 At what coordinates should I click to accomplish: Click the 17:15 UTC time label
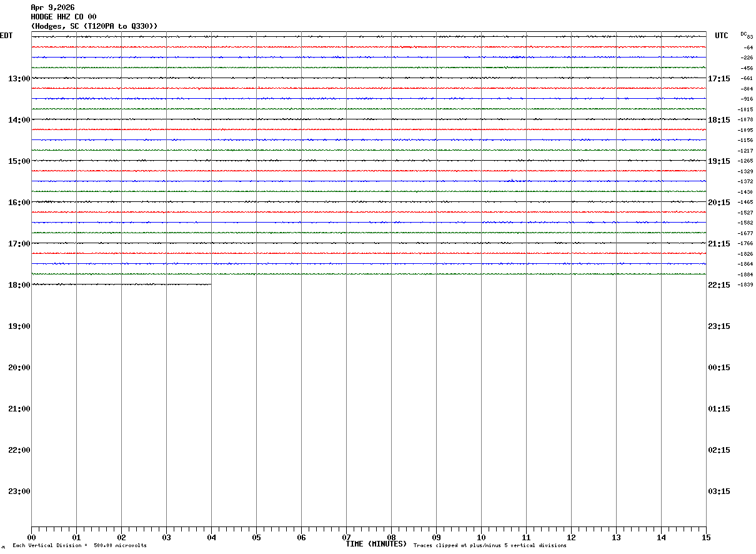719,79
